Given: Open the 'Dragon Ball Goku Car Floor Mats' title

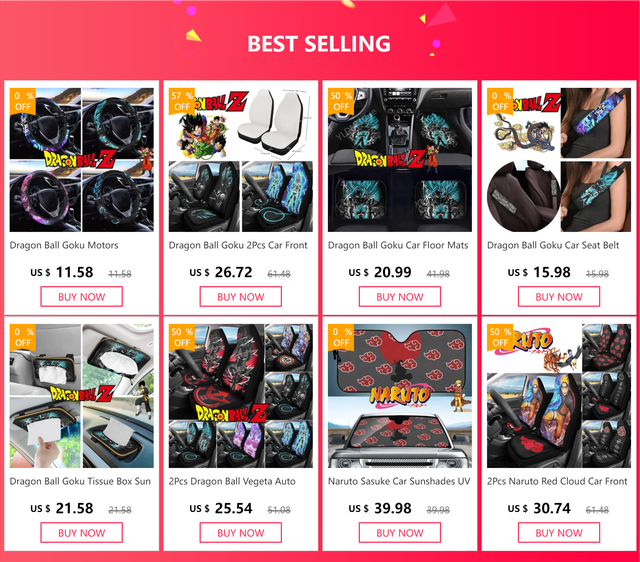Looking at the screenshot, I should coord(398,245).
